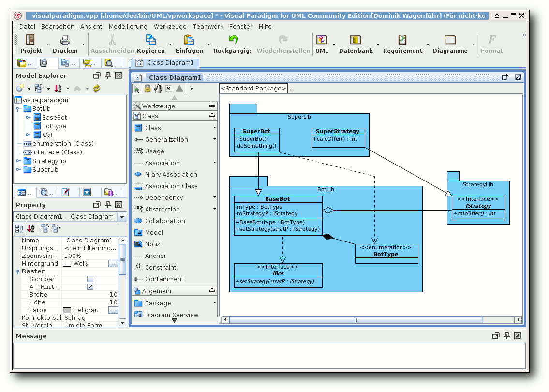
Task: Click the Farbe ellipsis button
Action: point(113,310)
